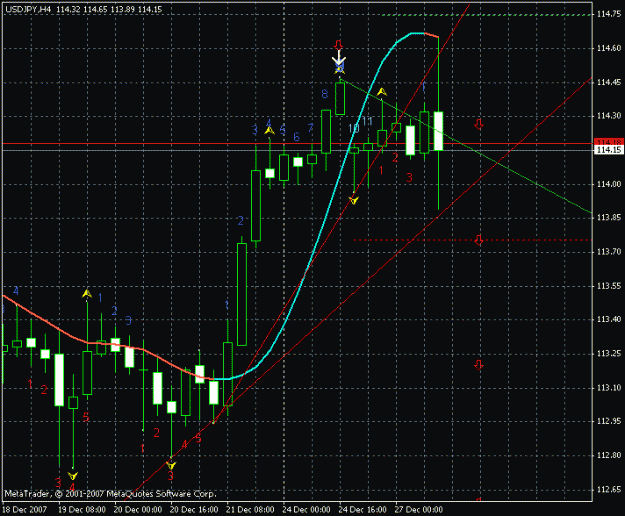Click the 21 Dec 08:00 time label
Screen dimensions: 625x516
tap(251, 510)
